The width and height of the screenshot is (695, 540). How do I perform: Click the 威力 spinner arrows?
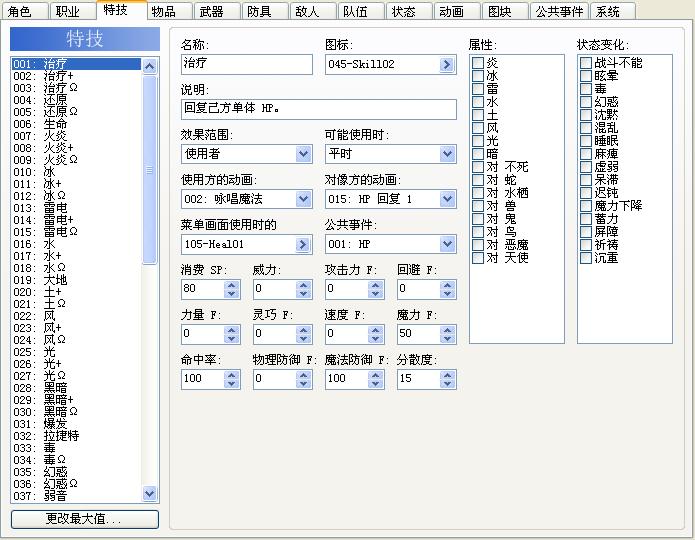[x=303, y=289]
